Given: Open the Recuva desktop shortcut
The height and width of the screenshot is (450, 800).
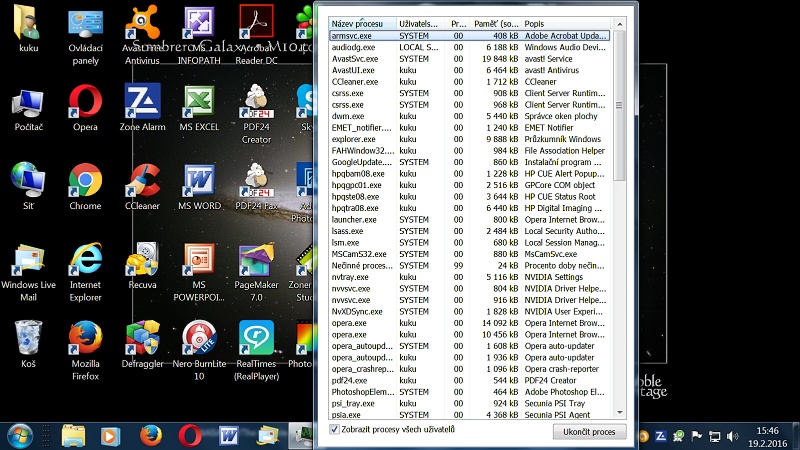Looking at the screenshot, I should pyautogui.click(x=142, y=263).
